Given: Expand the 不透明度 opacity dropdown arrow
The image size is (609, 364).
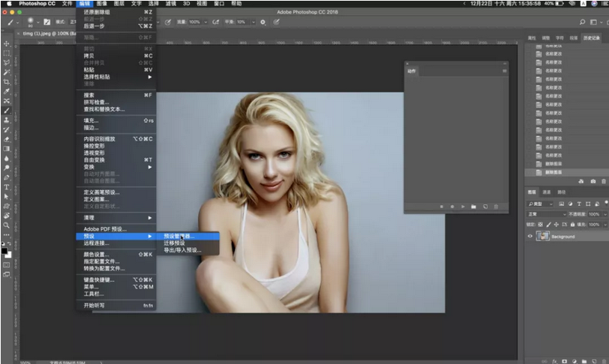Looking at the screenshot, I should pyautogui.click(x=604, y=214).
